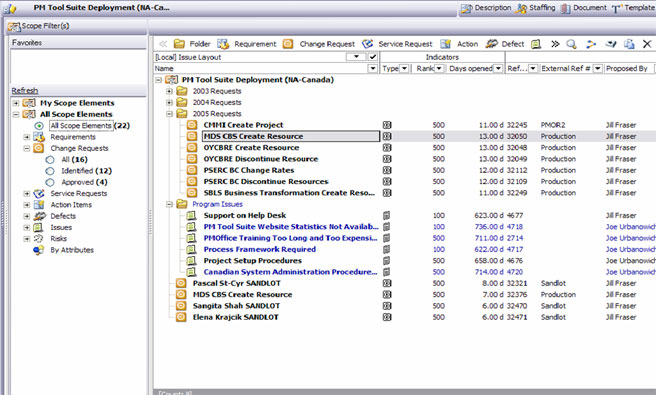Open the Name column dropdown

[372, 68]
